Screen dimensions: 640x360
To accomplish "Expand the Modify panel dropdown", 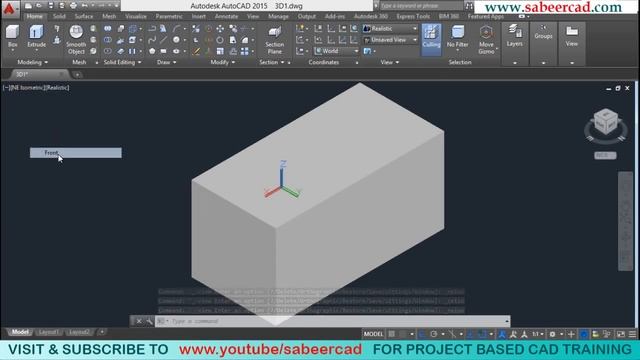I will 222,62.
